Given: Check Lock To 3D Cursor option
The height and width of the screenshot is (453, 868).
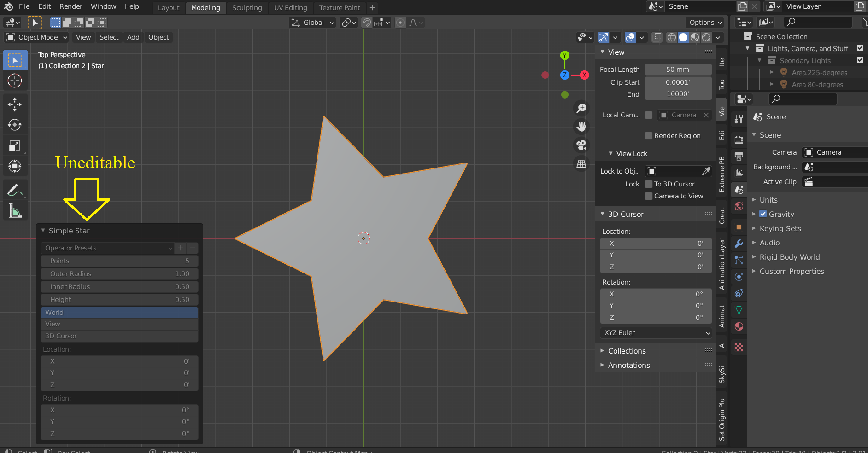Looking at the screenshot, I should (x=649, y=184).
